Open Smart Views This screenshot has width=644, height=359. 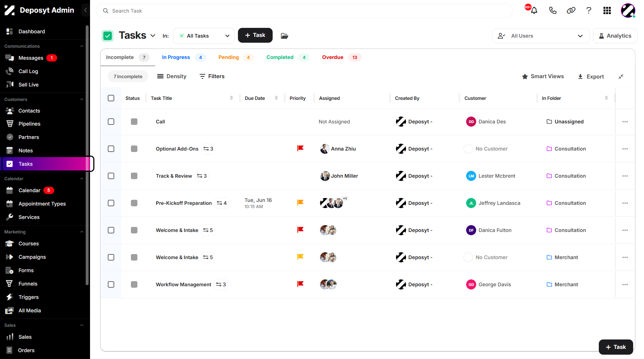pos(543,76)
